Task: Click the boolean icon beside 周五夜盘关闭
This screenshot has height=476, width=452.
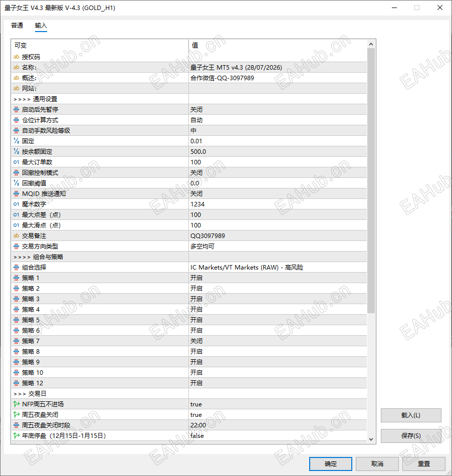Action: coord(17,415)
